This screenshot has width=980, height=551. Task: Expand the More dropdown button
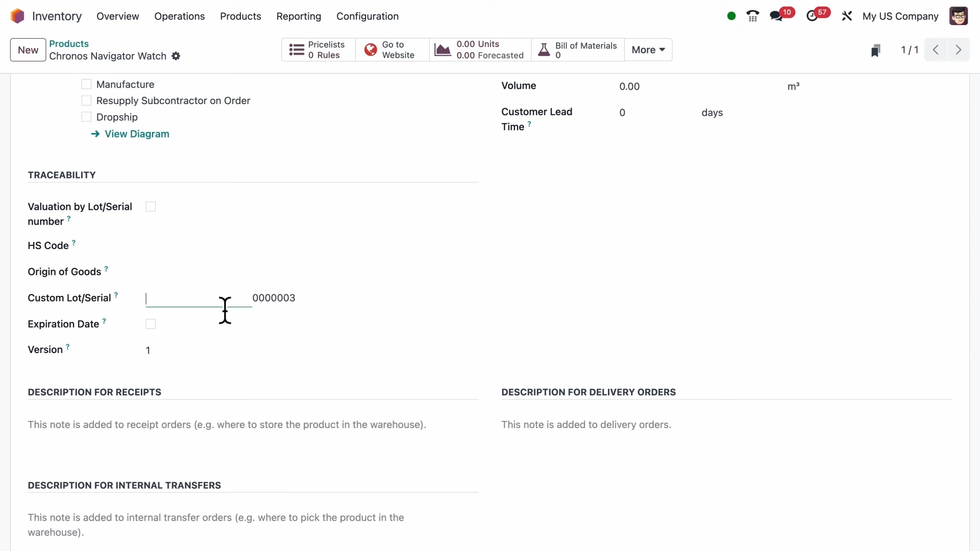[x=648, y=50]
